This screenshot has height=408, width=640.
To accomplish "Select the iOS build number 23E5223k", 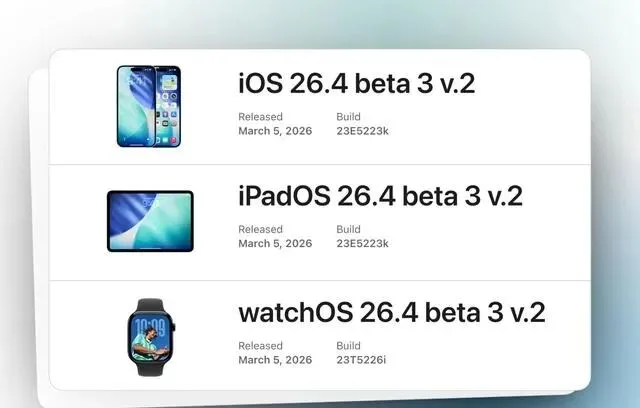I will [x=362, y=131].
